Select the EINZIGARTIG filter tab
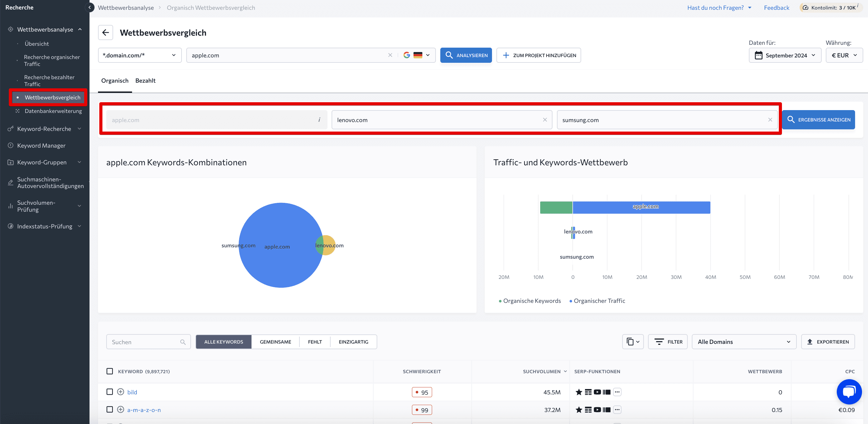This screenshot has height=424, width=868. click(x=353, y=342)
